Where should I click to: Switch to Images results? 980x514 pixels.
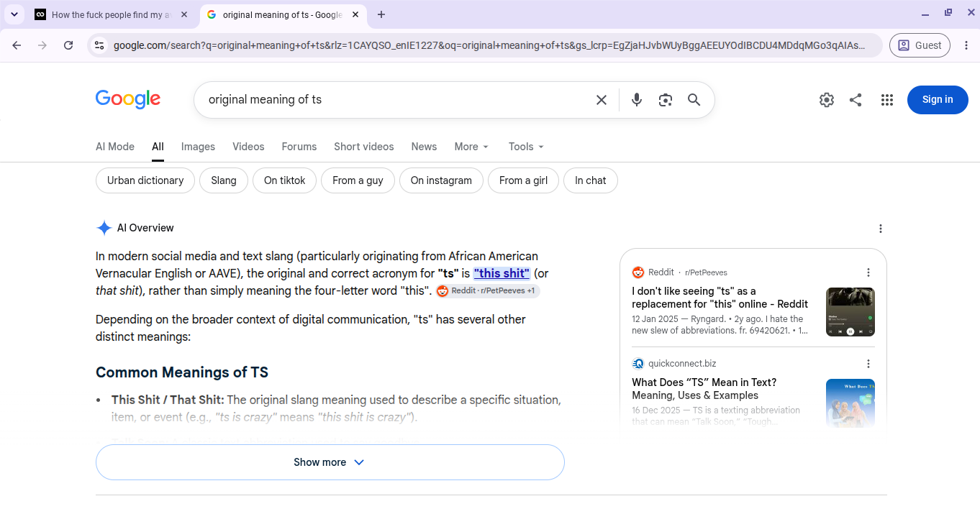pyautogui.click(x=198, y=147)
